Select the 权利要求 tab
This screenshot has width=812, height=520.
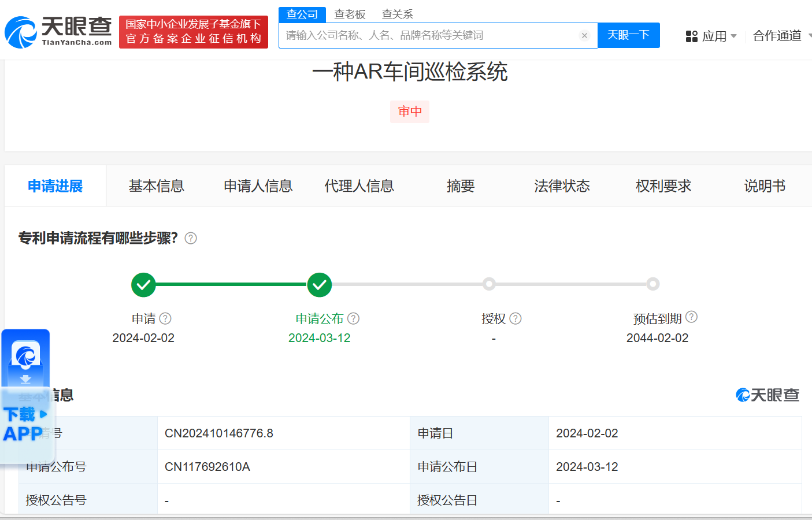coord(663,186)
